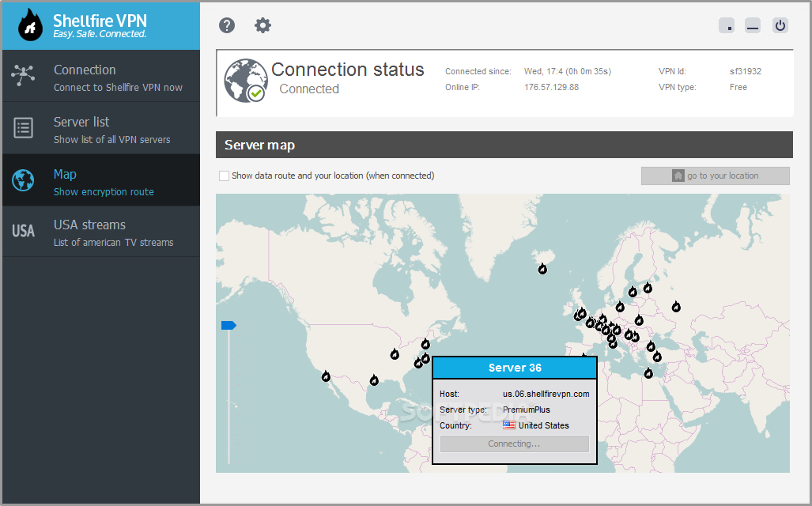Select the Finland area server flame marker
The height and width of the screenshot is (506, 812).
[x=648, y=288]
